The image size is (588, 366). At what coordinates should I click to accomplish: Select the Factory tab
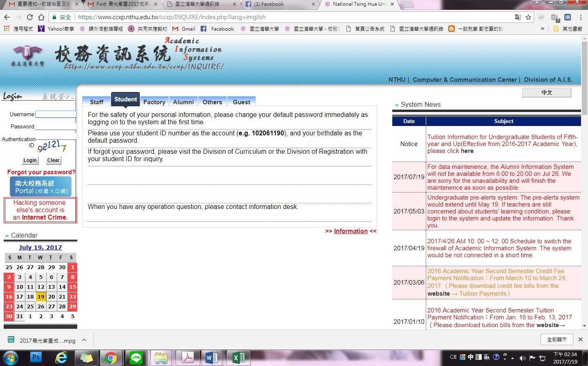tap(154, 102)
